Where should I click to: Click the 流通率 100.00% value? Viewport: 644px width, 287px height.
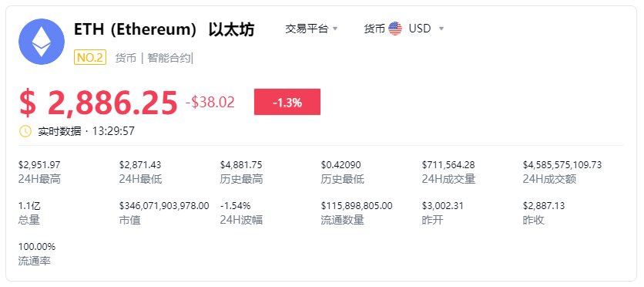[x=37, y=246]
